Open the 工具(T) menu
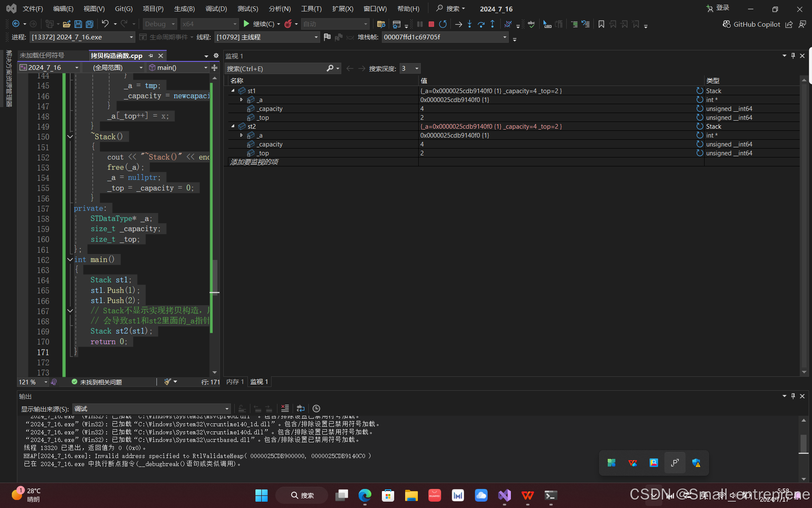This screenshot has width=812, height=508. [311, 9]
